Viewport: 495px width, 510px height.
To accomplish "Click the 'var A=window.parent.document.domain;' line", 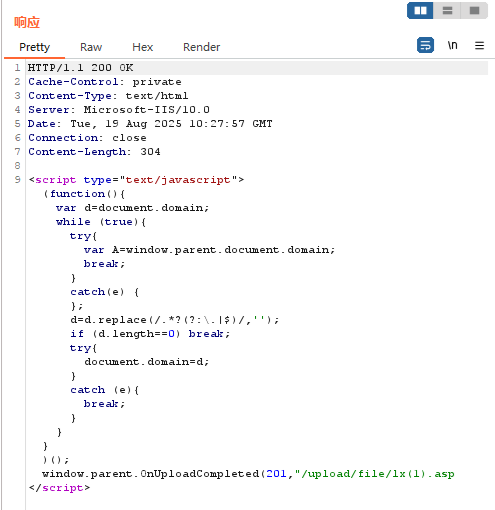I will point(209,250).
